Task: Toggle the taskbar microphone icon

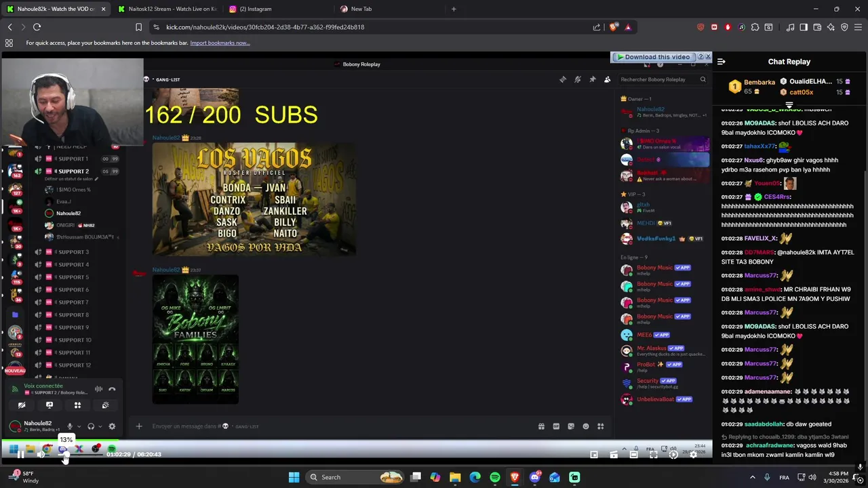Action: pyautogui.click(x=767, y=477)
